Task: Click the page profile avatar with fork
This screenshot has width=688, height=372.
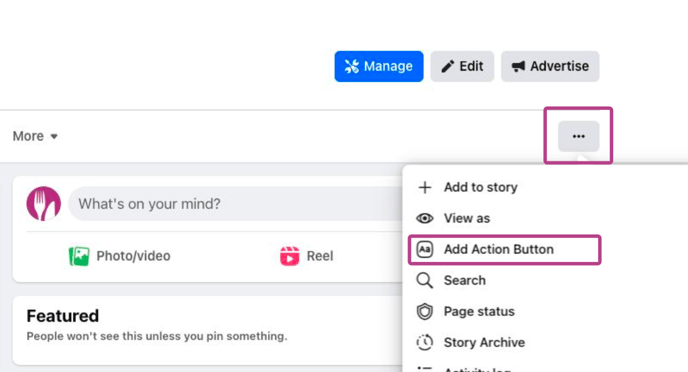Action: [43, 204]
